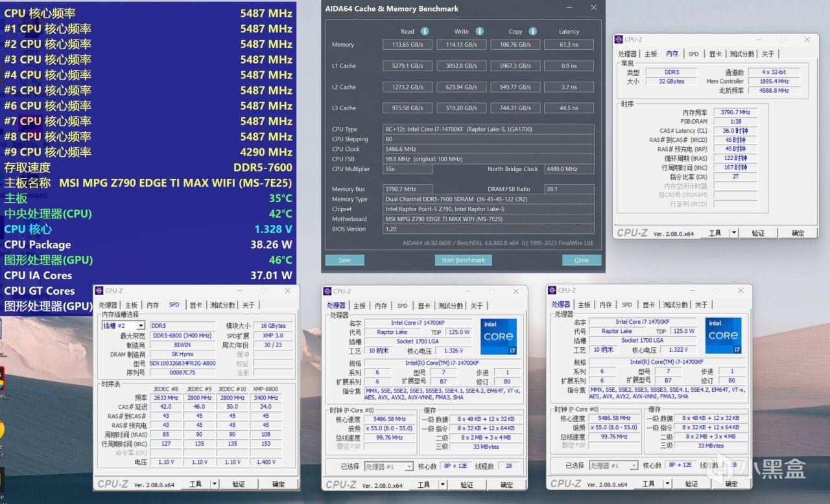This screenshot has width=830, height=504.
Task: Click the 4588.8 MHz north bridge frequency in CPU-Z
Action: pyautogui.click(x=774, y=91)
